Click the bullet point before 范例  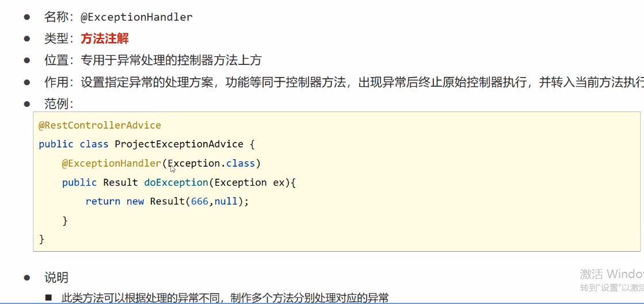click(26, 103)
